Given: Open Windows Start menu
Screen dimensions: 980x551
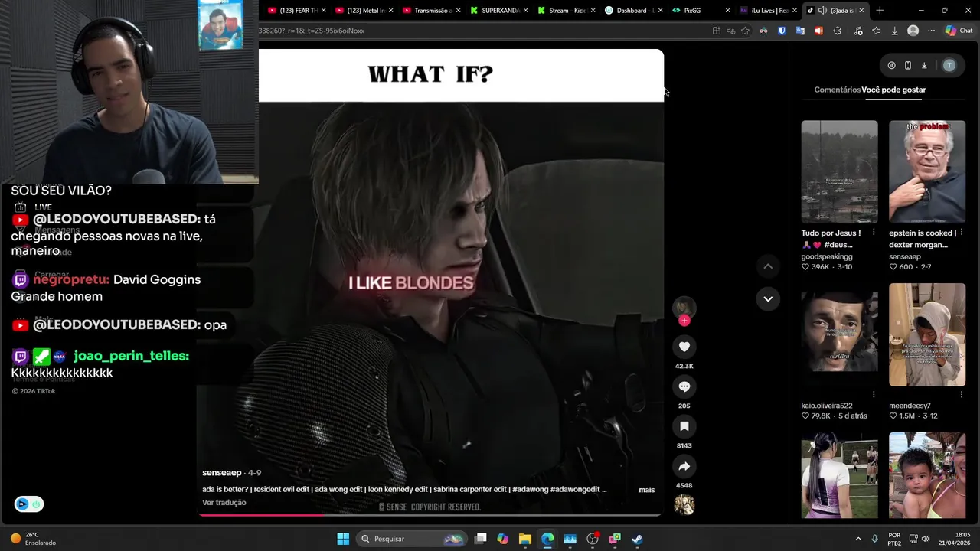Looking at the screenshot, I should [x=343, y=539].
